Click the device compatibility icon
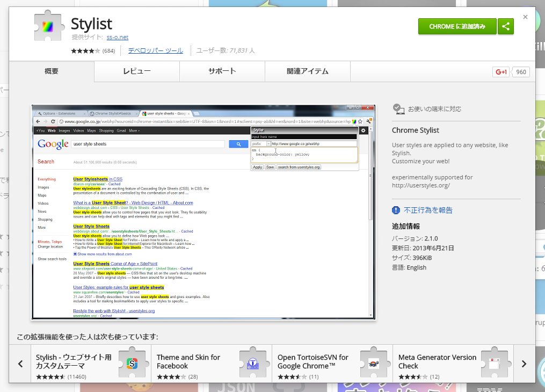Image resolution: width=545 pixels, height=392 pixels. pos(398,109)
